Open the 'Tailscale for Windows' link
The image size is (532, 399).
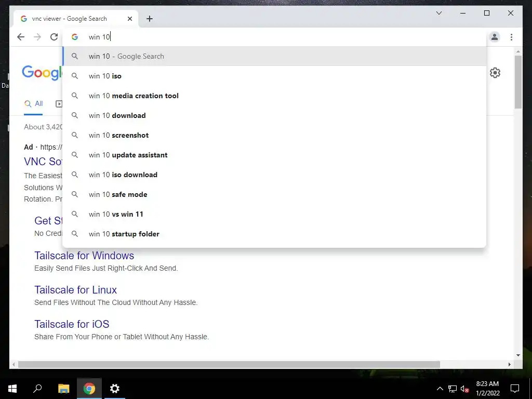[84, 256]
